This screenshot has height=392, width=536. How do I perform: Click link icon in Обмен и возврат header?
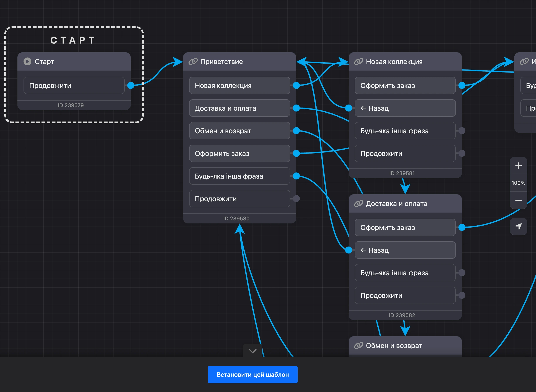tap(358, 345)
